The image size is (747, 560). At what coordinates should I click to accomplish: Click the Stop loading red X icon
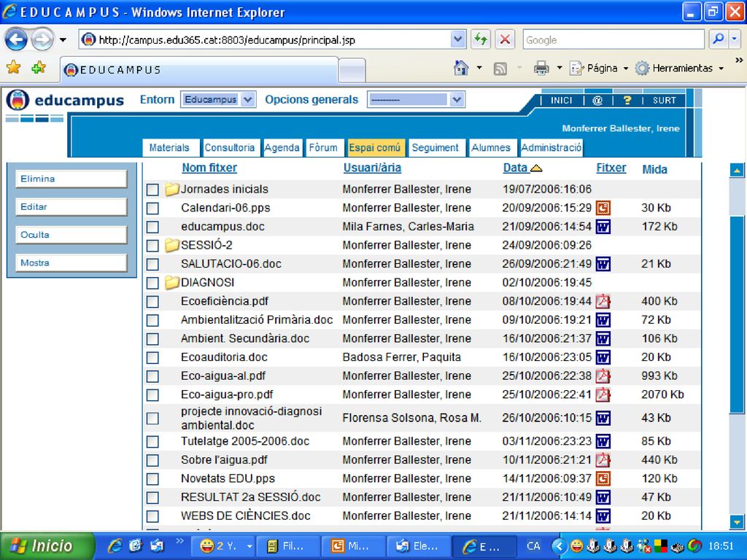point(505,39)
